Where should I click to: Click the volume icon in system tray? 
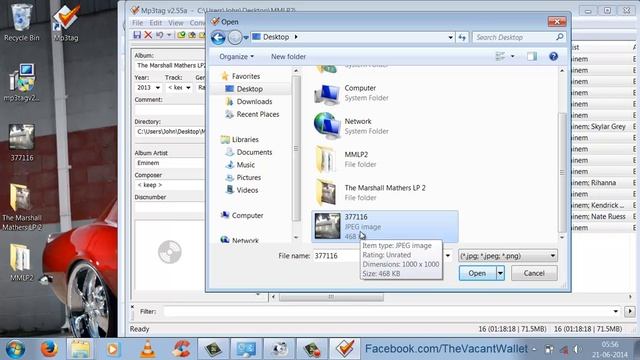tap(577, 349)
